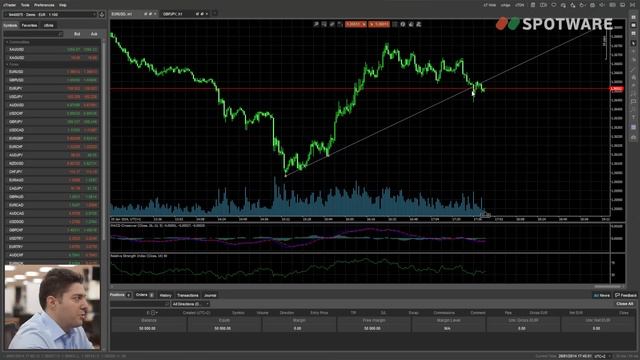Screen dimensions: 640x360
Task: Click the first chart toolbar icon
Action: click(316, 24)
